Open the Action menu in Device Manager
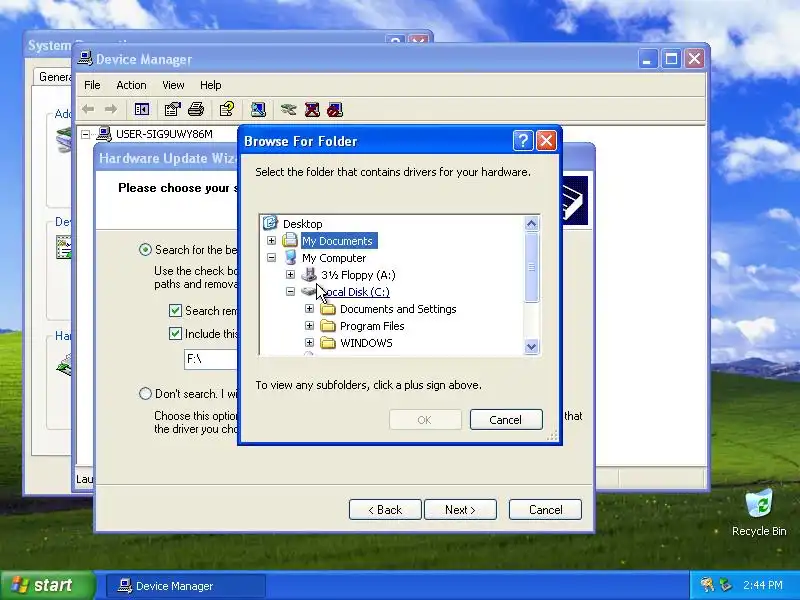Viewport: 800px width, 600px height. 131,85
